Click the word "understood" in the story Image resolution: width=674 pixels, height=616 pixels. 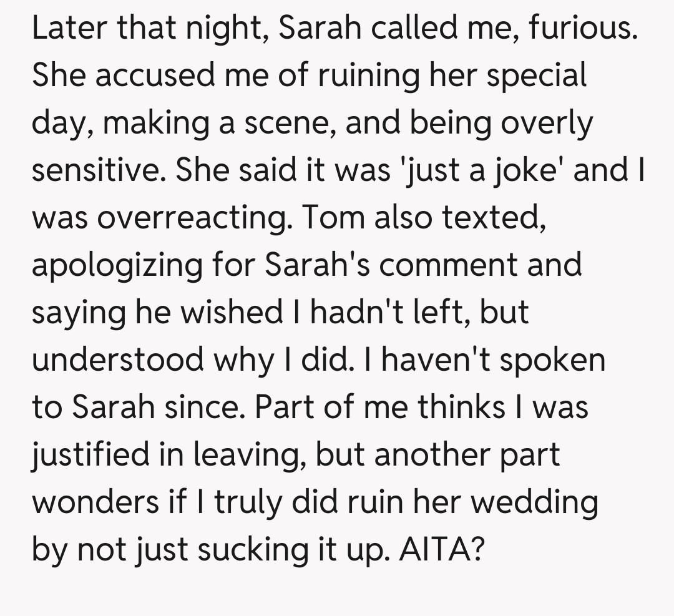click(117, 359)
